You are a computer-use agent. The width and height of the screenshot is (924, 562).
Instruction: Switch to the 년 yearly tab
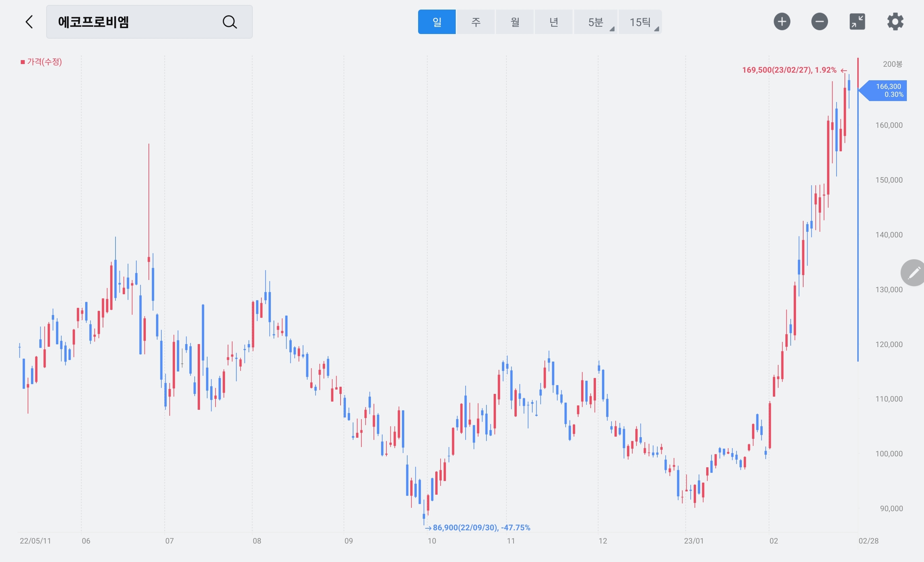pos(553,22)
